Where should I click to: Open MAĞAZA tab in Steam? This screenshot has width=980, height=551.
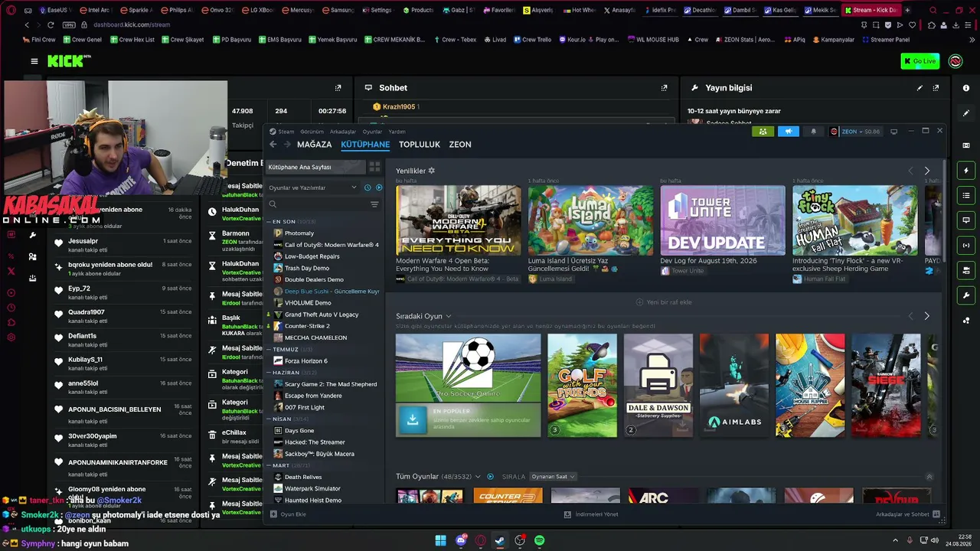[x=315, y=145]
